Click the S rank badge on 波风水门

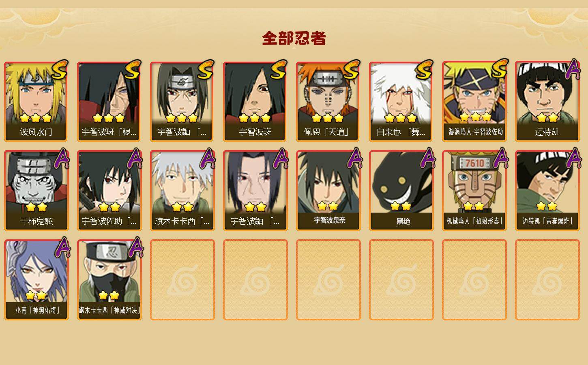click(59, 70)
